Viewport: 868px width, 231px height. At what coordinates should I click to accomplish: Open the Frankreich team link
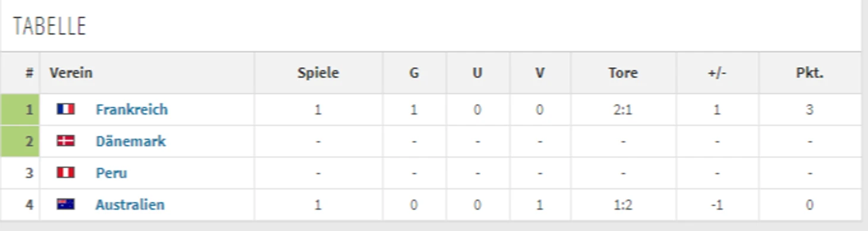[131, 109]
